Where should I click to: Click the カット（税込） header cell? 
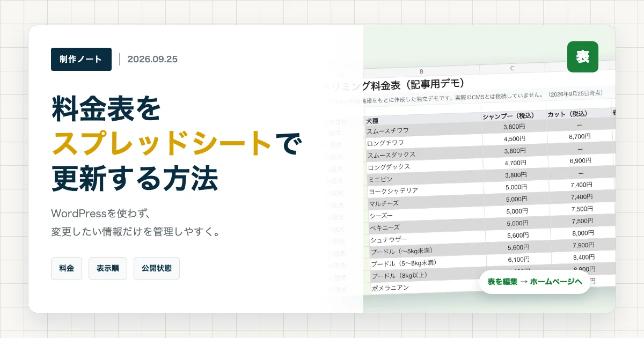580,113
